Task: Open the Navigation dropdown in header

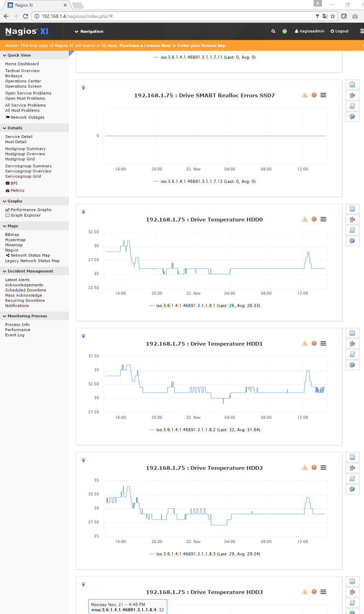Action: click(89, 31)
